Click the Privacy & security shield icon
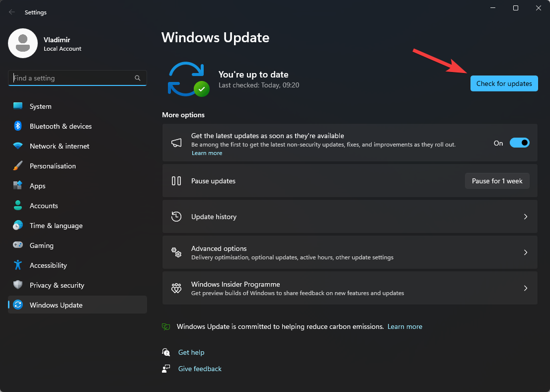 [x=18, y=285]
